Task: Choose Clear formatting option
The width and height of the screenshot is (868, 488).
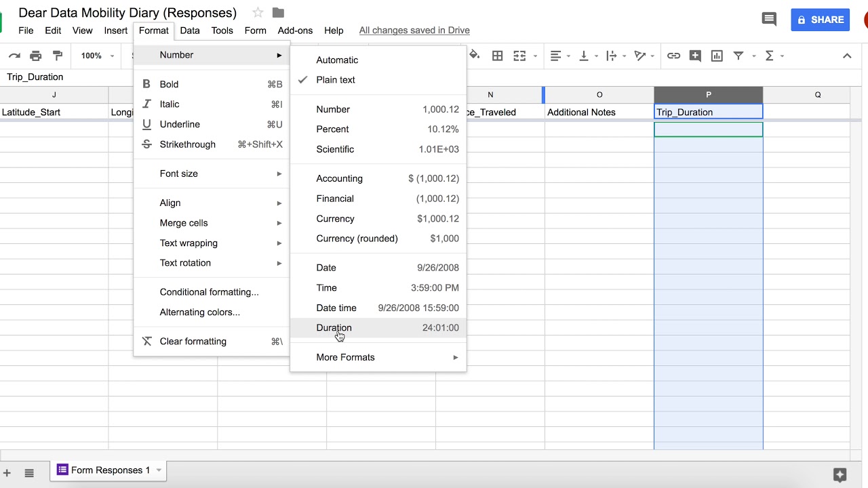Action: 212,342
